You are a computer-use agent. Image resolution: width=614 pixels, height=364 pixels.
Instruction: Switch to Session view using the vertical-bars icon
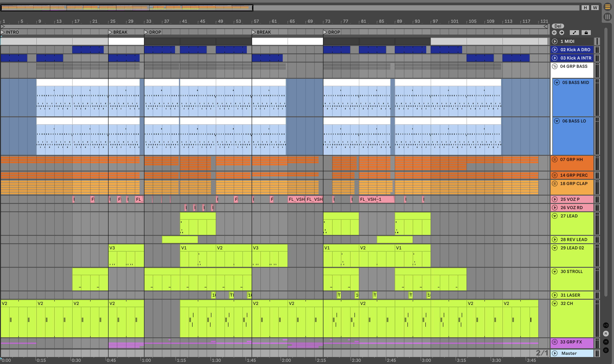coord(607,17)
